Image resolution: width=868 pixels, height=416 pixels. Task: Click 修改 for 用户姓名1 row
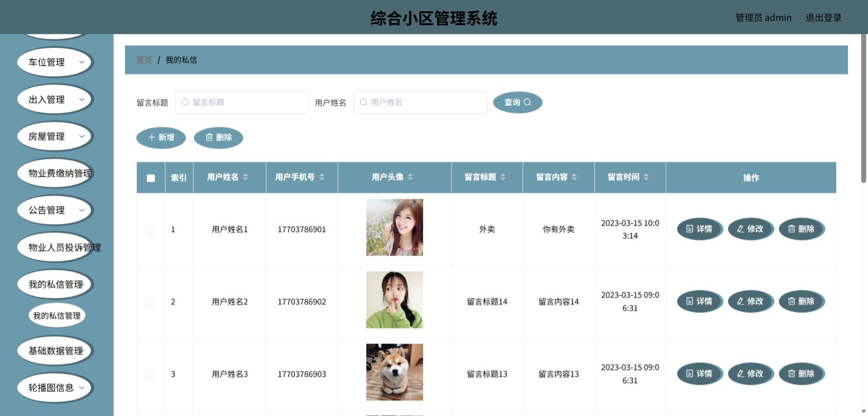[x=750, y=229]
